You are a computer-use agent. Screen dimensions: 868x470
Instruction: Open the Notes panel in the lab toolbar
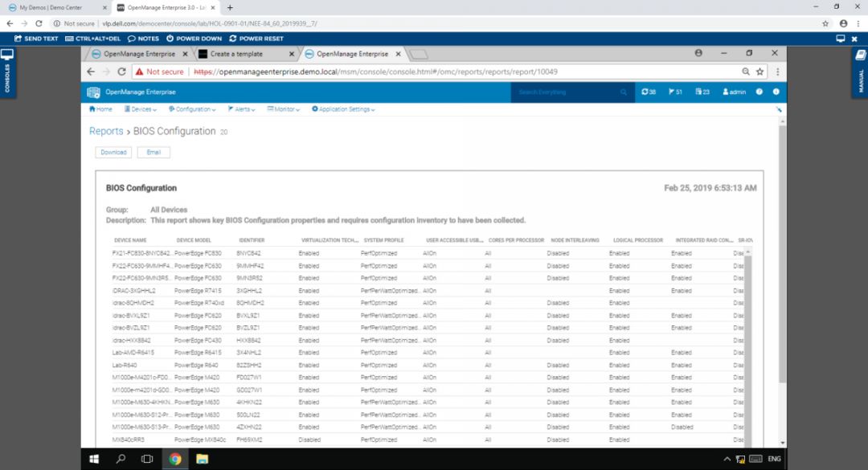click(143, 39)
